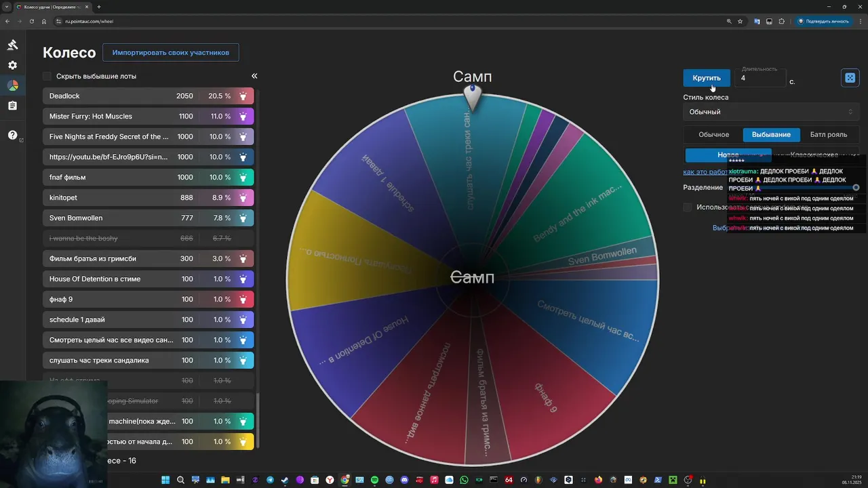This screenshot has width=868, height=488.
Task: Open a new browser tab
Action: 99,7
